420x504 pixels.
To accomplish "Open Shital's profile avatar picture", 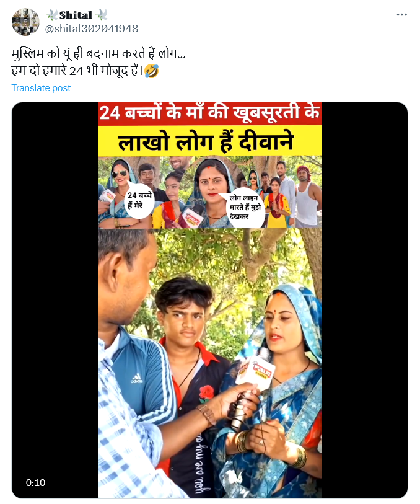I will coord(25,22).
